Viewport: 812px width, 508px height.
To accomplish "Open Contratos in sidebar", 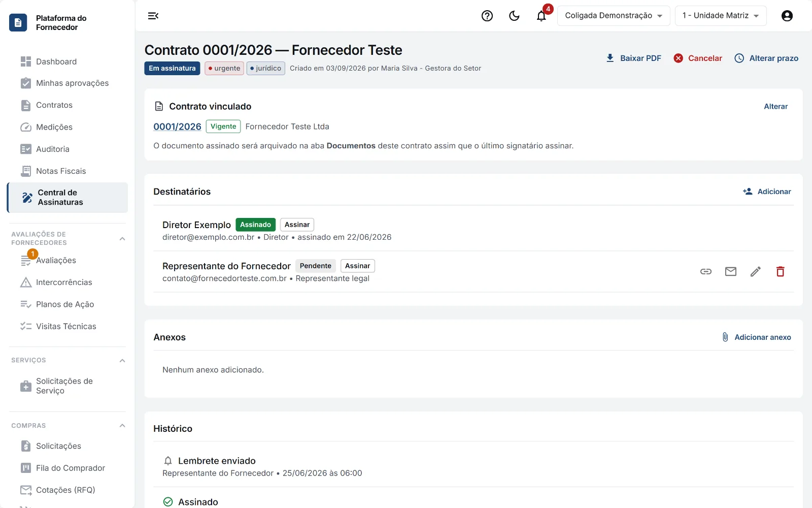I will 67,105.
